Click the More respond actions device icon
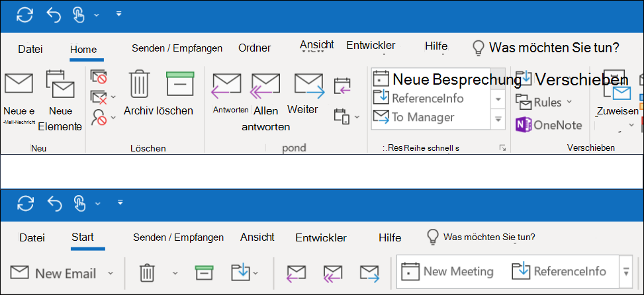Image resolution: width=644 pixels, height=295 pixels. pos(342,116)
